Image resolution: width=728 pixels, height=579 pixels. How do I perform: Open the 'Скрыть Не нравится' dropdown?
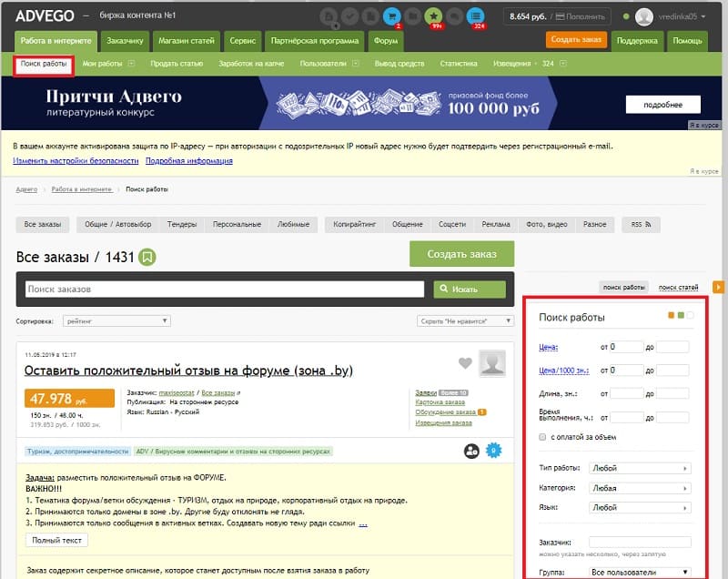click(464, 321)
